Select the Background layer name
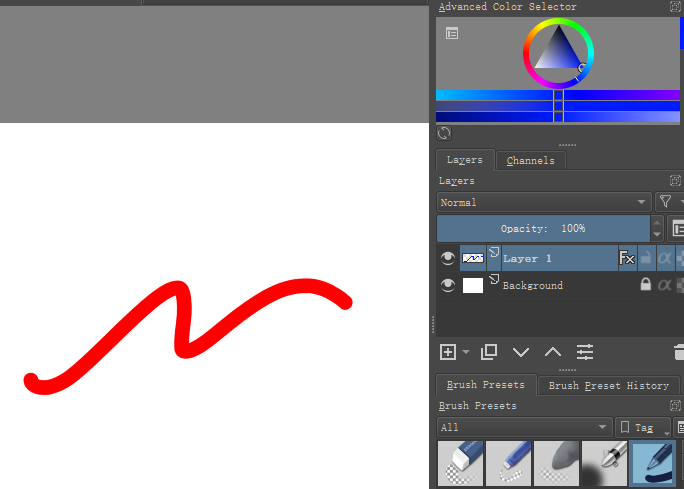The height and width of the screenshot is (489, 684). 533,285
